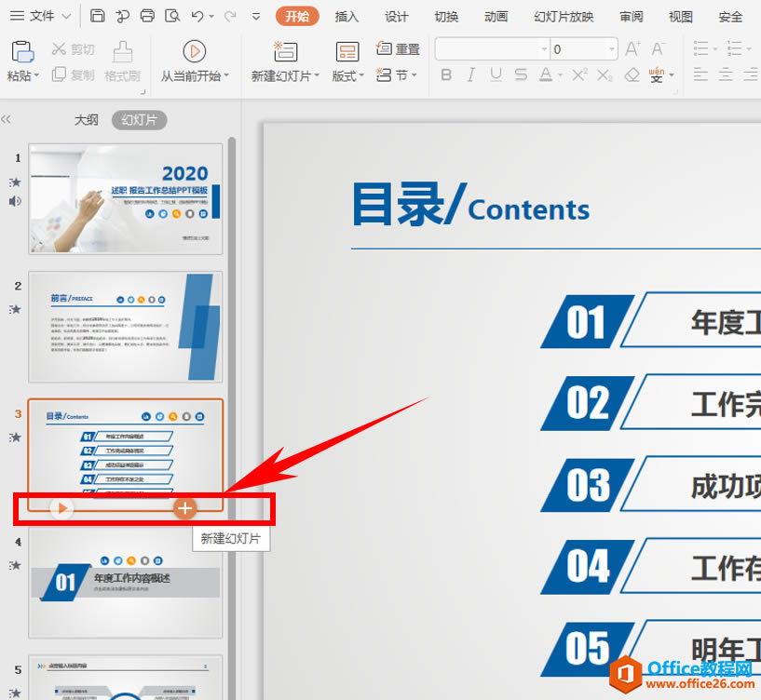761x700 pixels.
Task: Click the animation star icon beside slide 2
Action: 15,309
